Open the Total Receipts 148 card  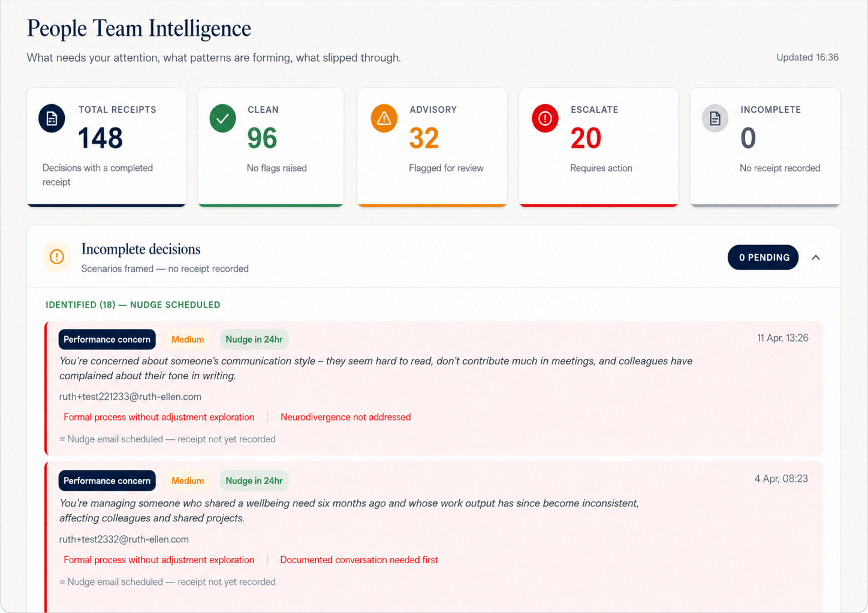point(106,147)
